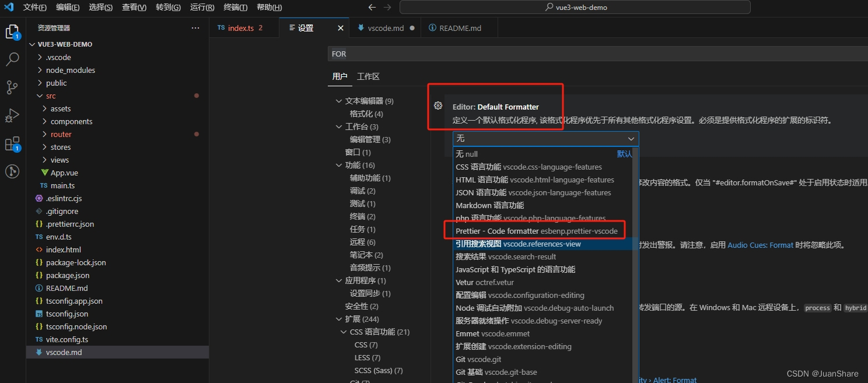Viewport: 868px width, 383px height.
Task: Open the Run and Debug icon
Action: pyautogui.click(x=12, y=115)
